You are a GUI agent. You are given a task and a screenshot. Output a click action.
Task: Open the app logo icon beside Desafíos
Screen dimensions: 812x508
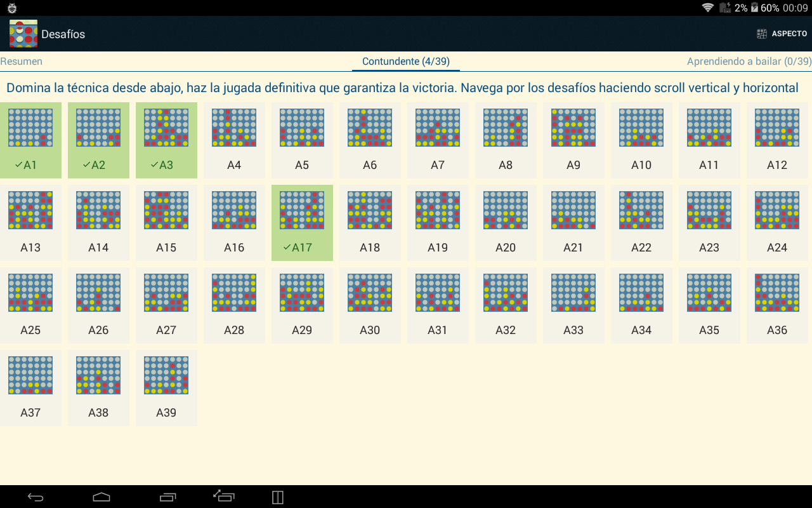point(23,34)
